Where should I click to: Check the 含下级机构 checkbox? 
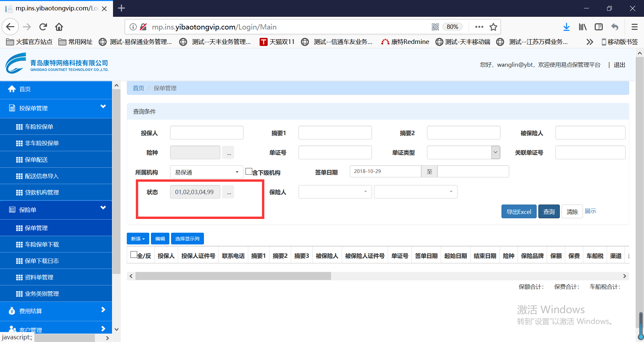click(x=249, y=171)
